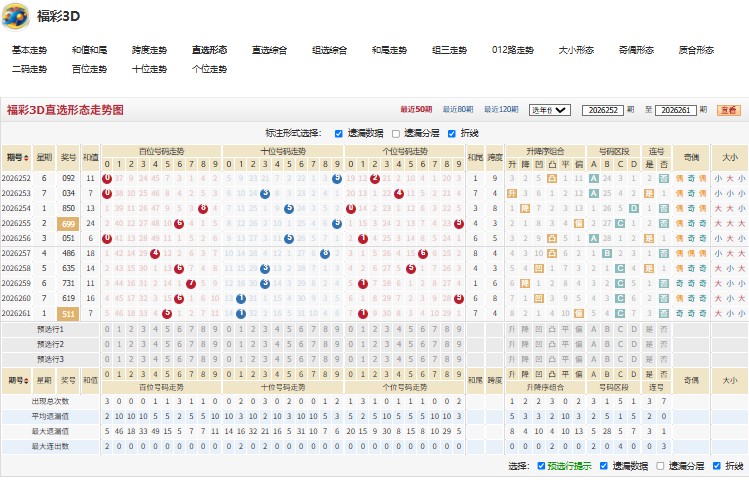Click the 最大连出数 row label
The height and width of the screenshot is (480, 749).
coord(50,447)
